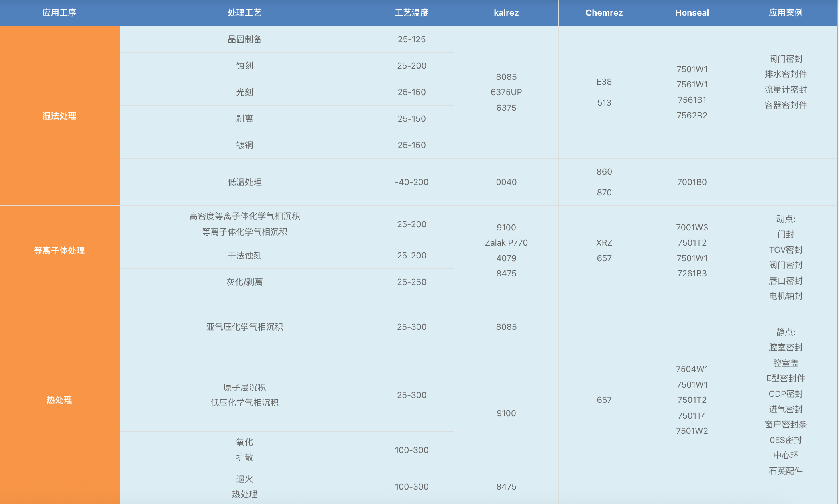
Task: Select the TGV密封 application entry
Action: pos(786,250)
